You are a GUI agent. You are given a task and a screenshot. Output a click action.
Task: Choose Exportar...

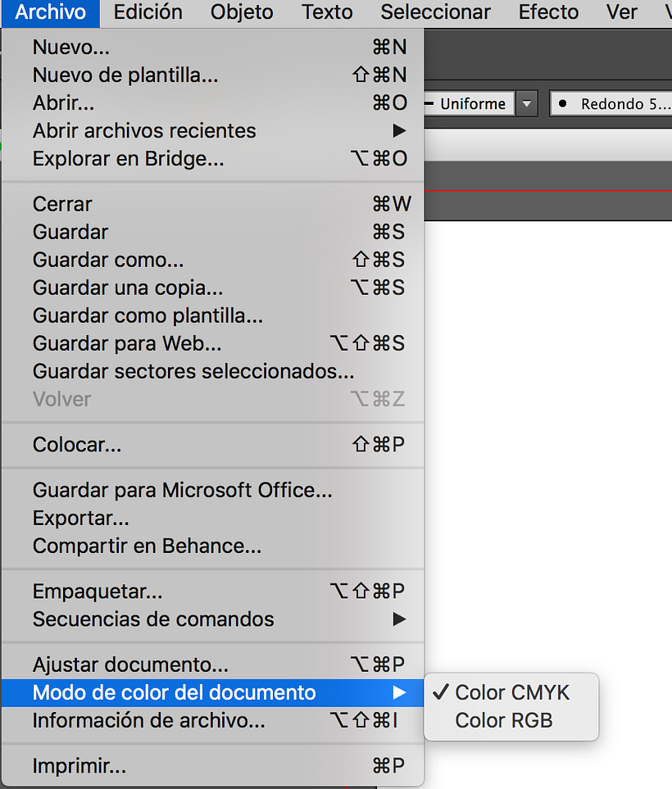pos(81,518)
